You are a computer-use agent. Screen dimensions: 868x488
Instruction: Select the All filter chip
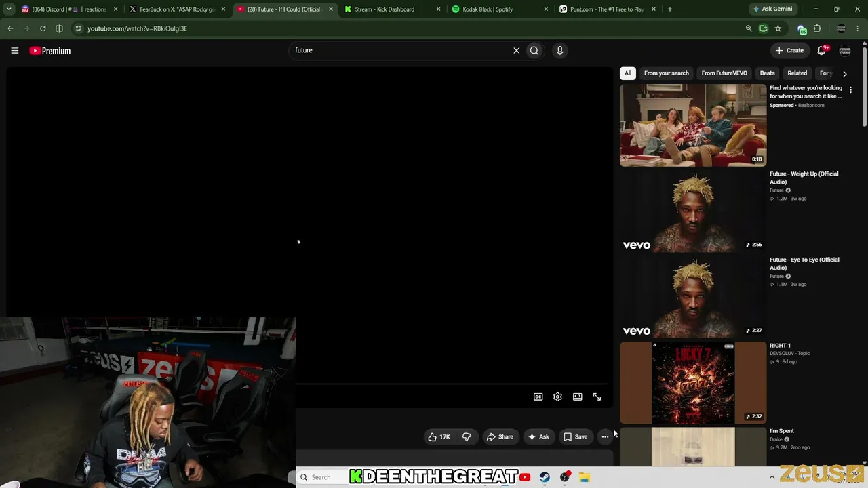pos(628,73)
